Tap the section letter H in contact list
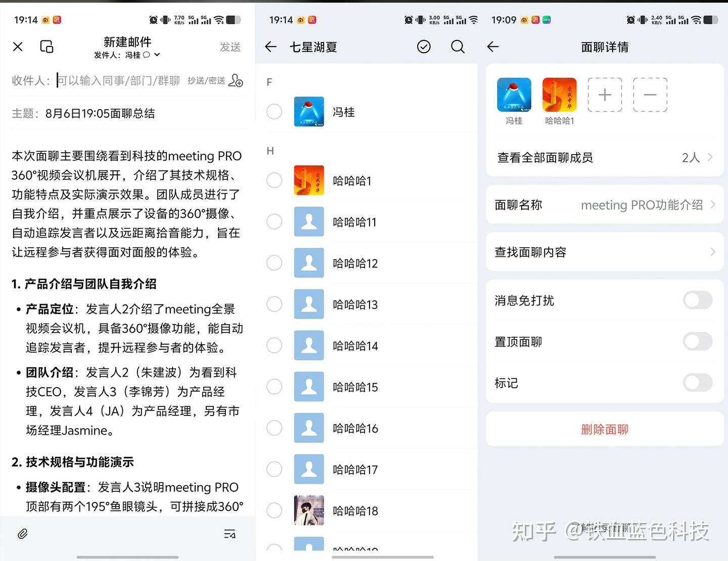This screenshot has height=561, width=728. (270, 151)
